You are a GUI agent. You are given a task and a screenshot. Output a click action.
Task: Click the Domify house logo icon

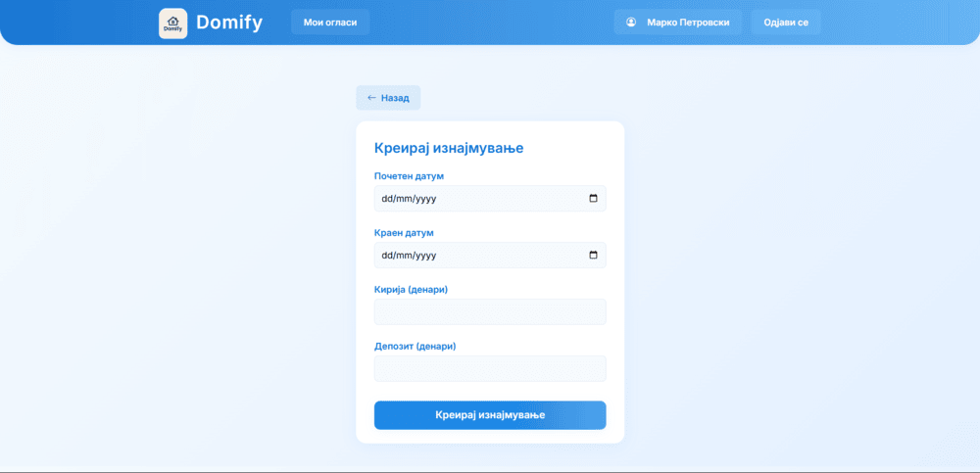click(x=172, y=23)
